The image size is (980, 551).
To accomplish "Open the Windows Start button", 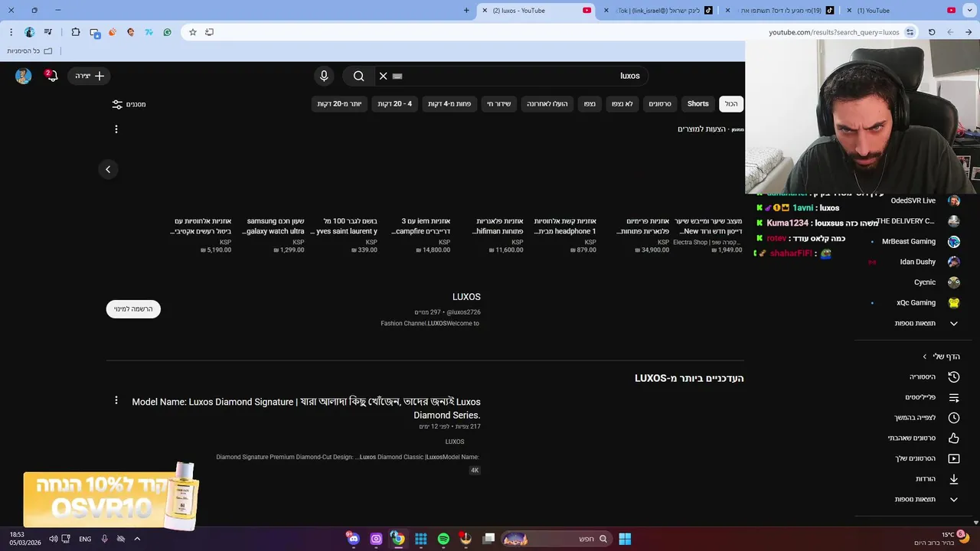I will 625,539.
